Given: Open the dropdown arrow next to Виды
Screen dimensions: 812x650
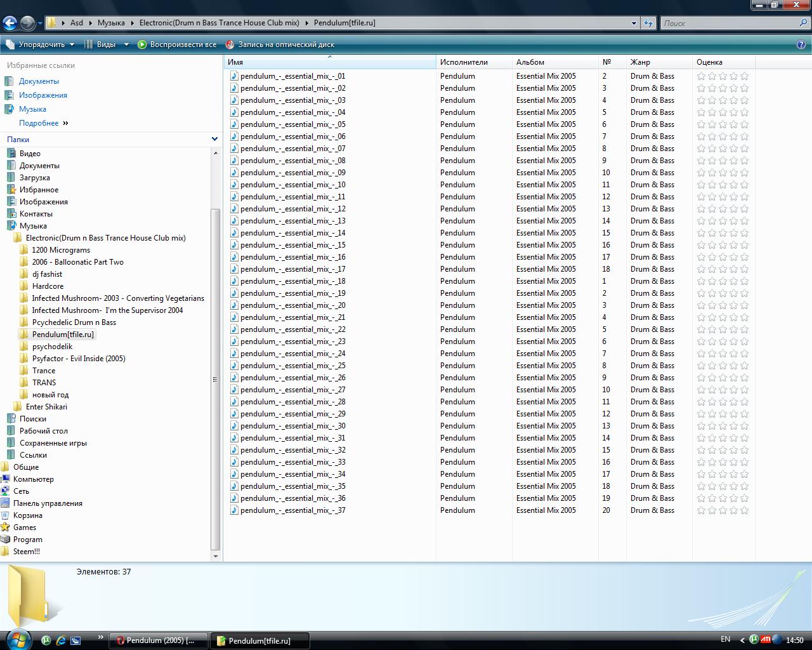Looking at the screenshot, I should pos(126,44).
